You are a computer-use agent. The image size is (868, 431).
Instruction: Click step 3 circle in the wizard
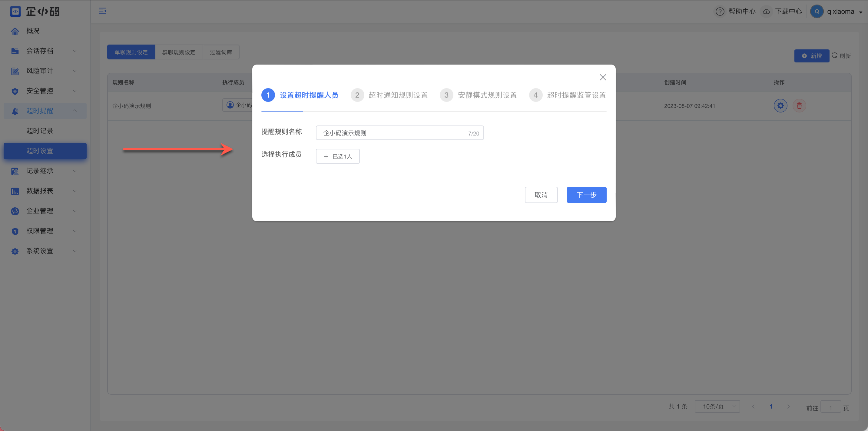tap(446, 95)
